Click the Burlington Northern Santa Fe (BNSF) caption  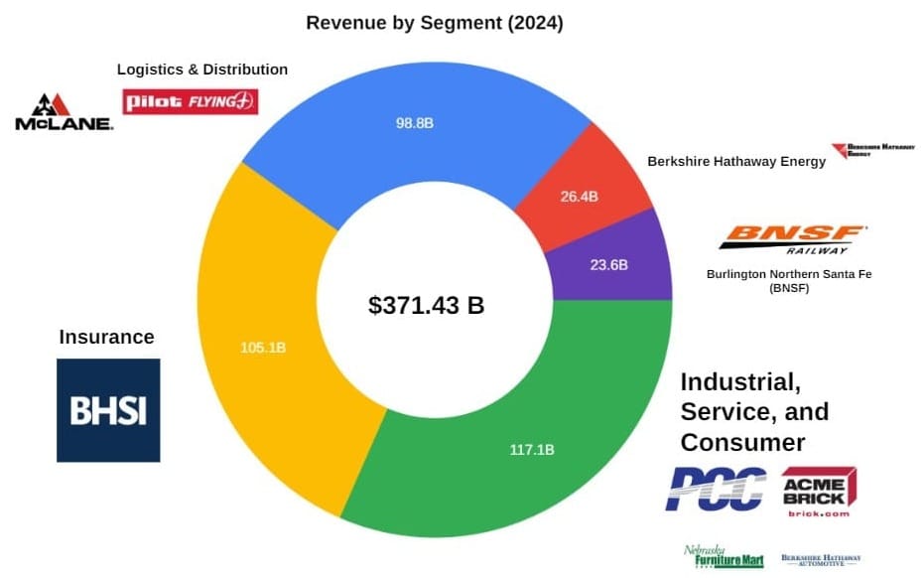[x=789, y=281]
